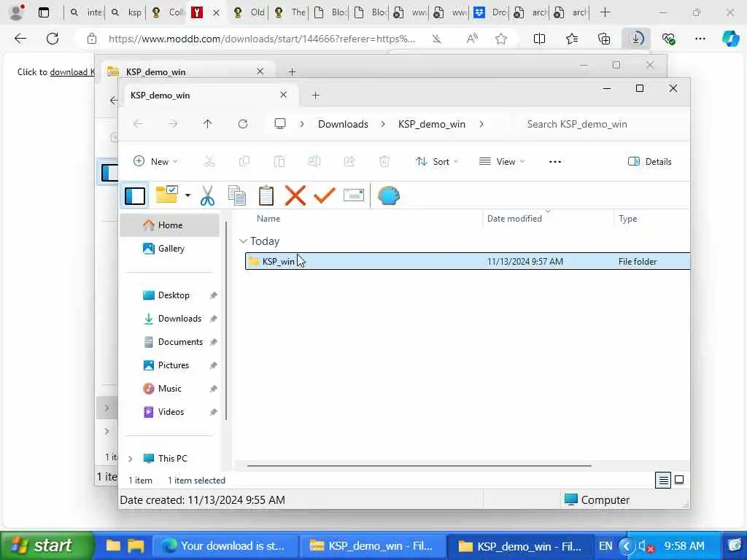The height and width of the screenshot is (560, 747).
Task: Sort by Date modified column header
Action: pyautogui.click(x=514, y=219)
